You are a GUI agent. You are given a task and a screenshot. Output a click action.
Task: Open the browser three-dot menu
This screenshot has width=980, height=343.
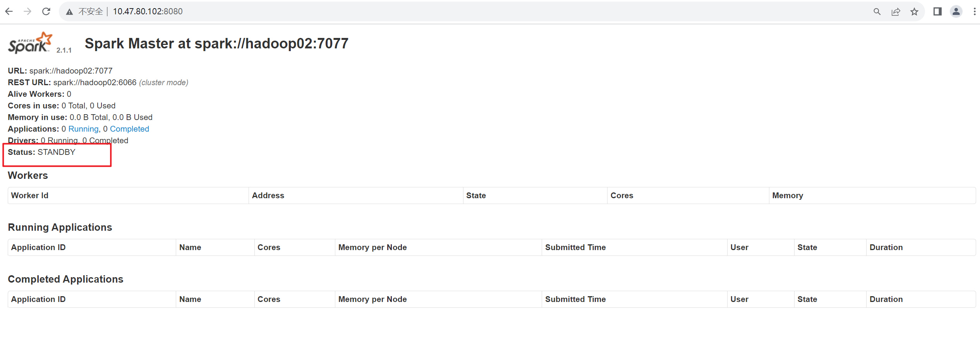click(x=974, y=12)
